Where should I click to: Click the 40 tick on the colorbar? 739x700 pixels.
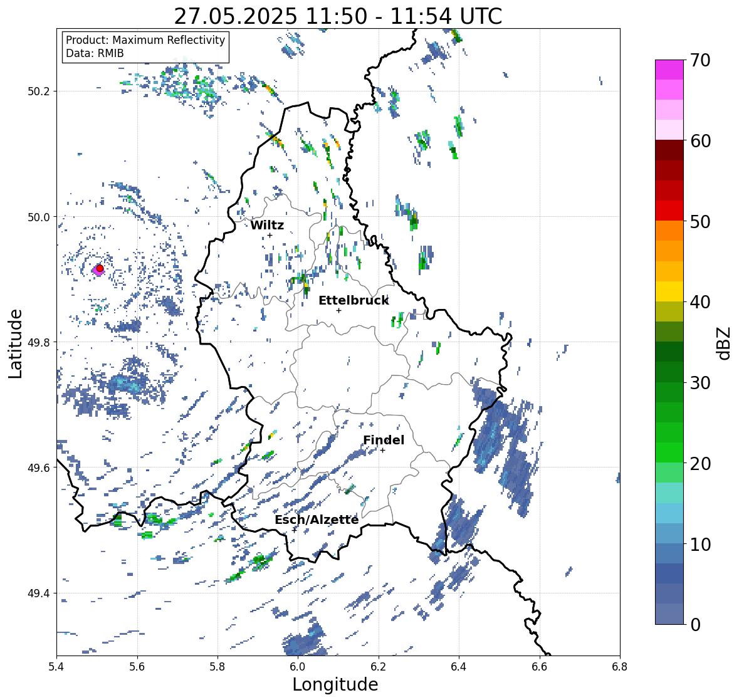click(700, 302)
